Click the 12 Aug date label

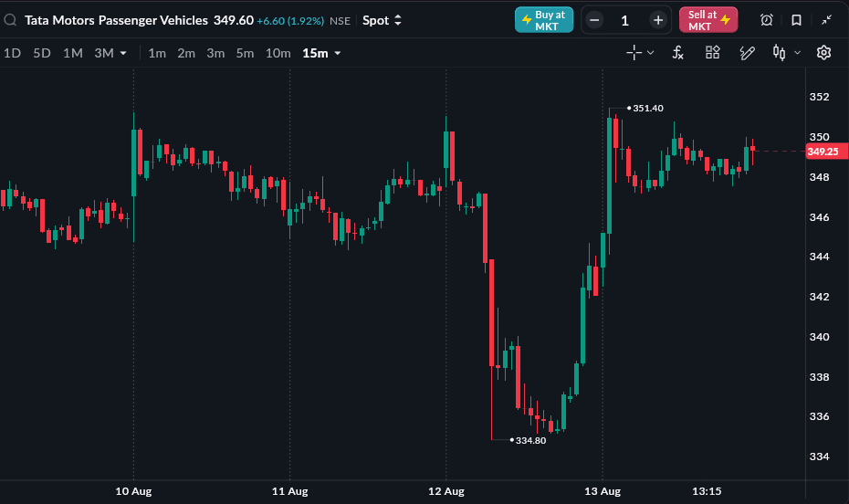click(x=446, y=491)
